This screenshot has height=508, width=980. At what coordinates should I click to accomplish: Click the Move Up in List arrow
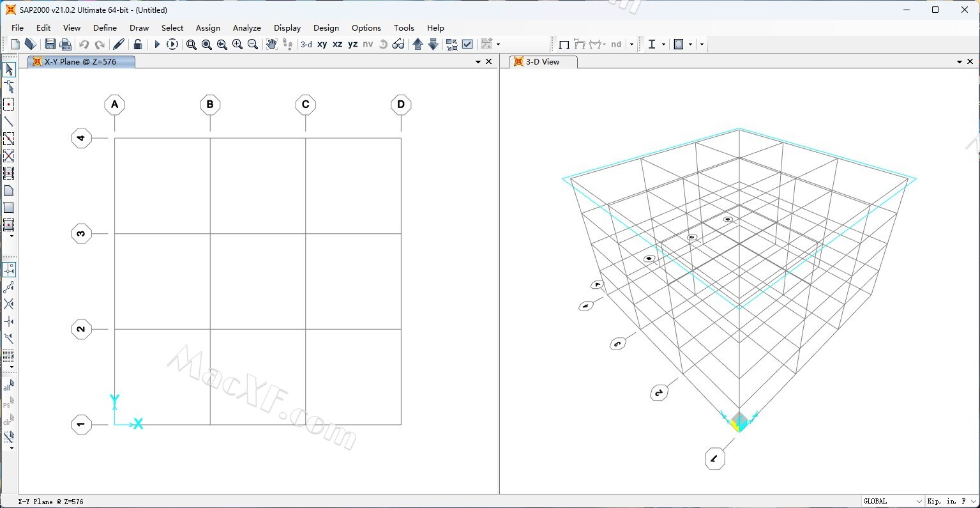pos(418,44)
